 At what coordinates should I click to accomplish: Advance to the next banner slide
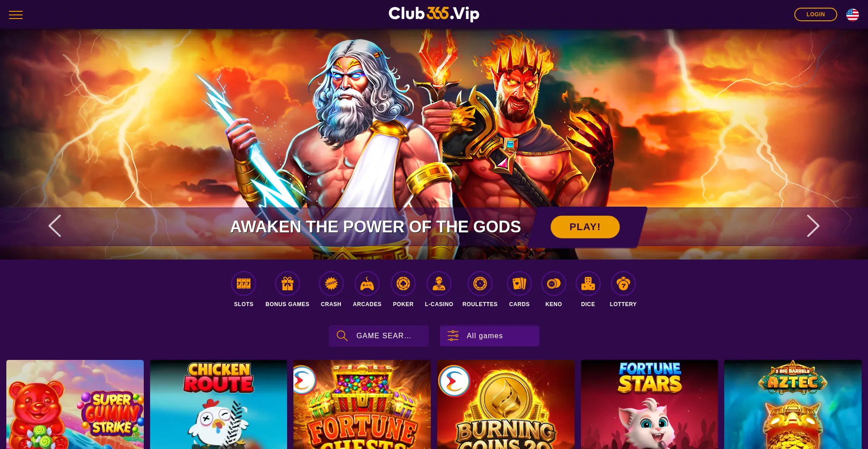(x=813, y=226)
